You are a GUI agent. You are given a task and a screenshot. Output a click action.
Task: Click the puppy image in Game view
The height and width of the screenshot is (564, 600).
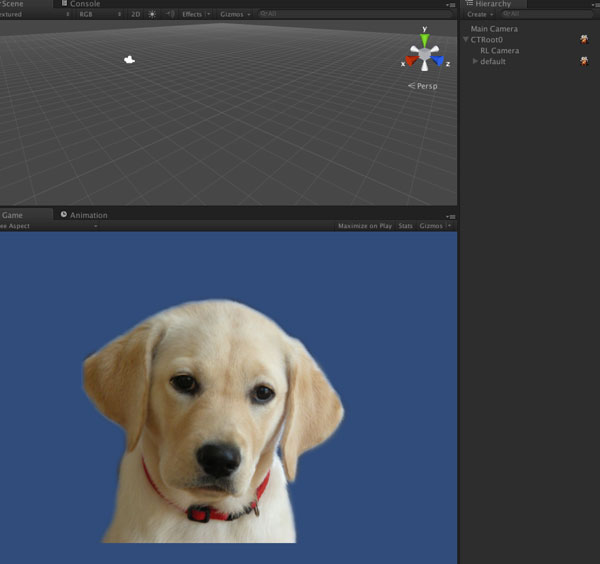213,421
